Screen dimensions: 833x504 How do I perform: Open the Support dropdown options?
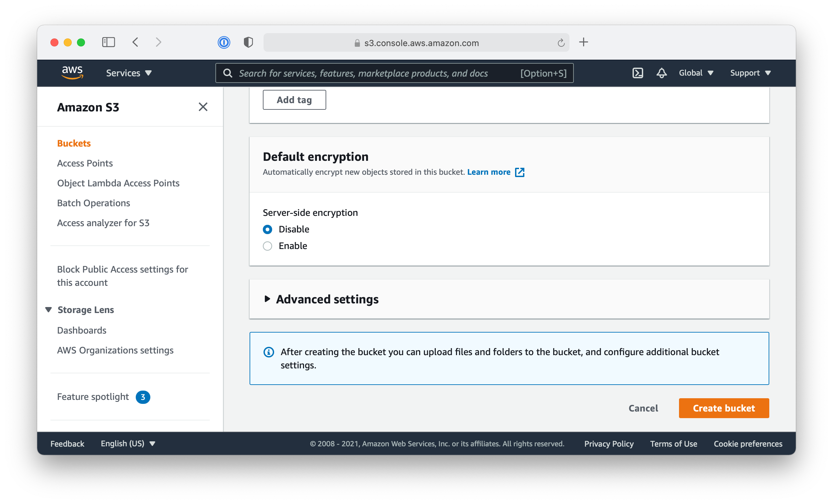tap(752, 73)
